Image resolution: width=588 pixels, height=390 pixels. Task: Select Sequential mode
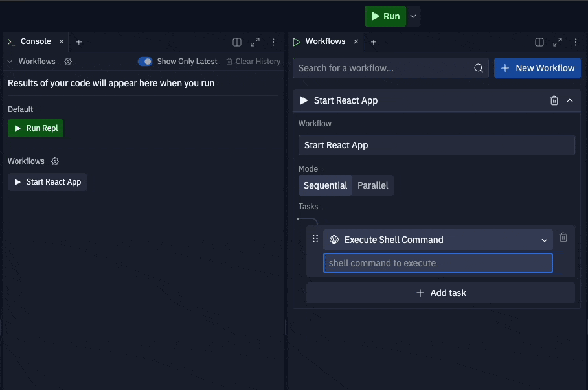tap(325, 185)
